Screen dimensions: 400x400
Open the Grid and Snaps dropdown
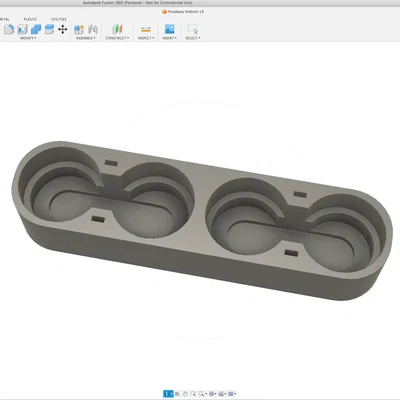pos(221,394)
